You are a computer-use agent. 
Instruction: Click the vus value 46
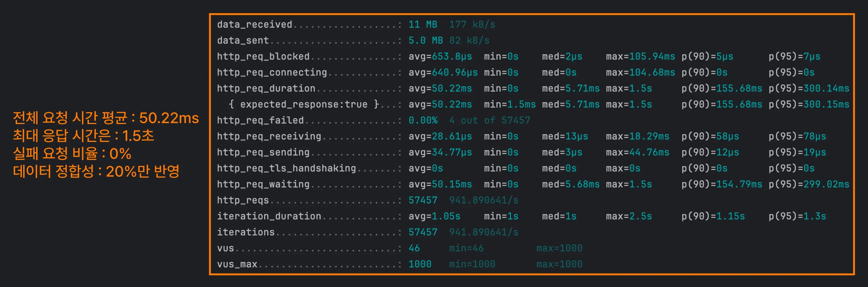414,248
